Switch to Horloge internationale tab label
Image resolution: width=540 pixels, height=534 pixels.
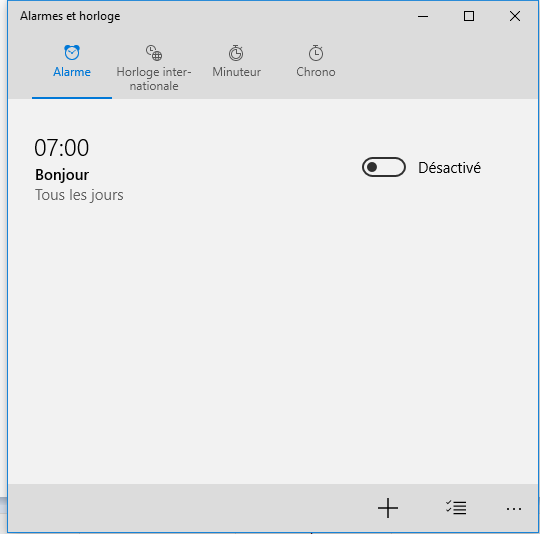tap(154, 79)
